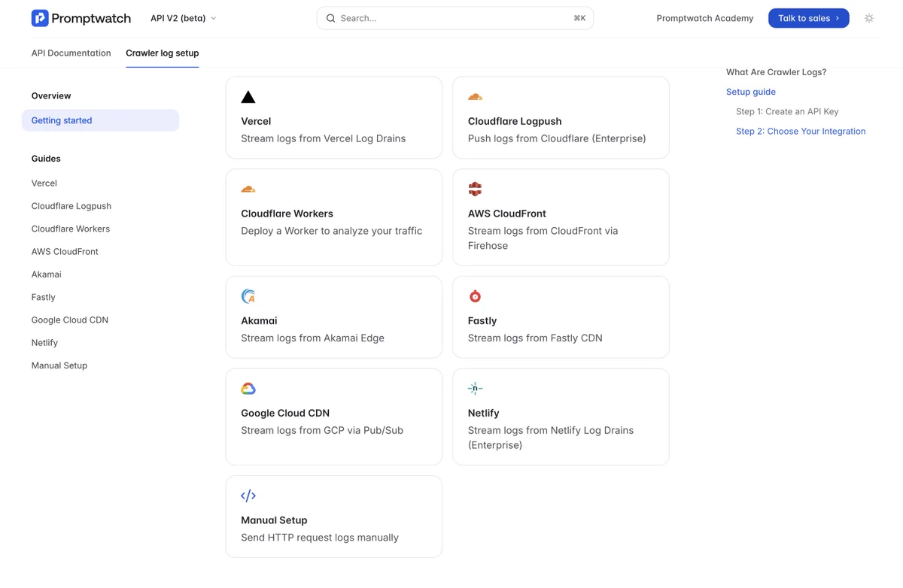The image size is (903, 588).
Task: Open the Fastly guide in sidebar
Action: [44, 297]
